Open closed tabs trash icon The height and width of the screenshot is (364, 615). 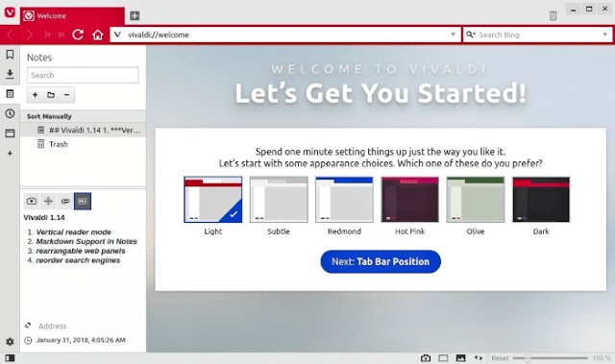click(x=553, y=15)
